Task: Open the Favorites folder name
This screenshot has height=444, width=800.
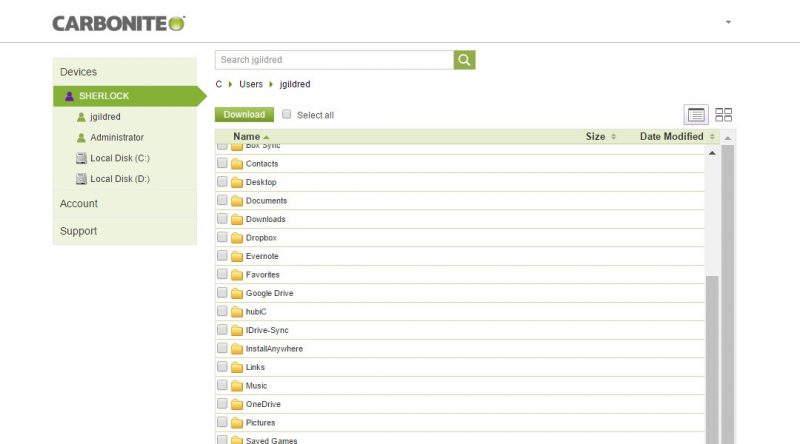Action: (263, 275)
